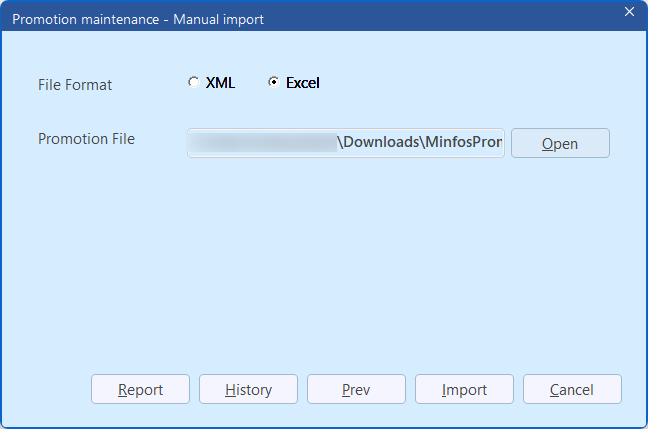648x429 pixels.
Task: Choose the Excel file format radio button
Action: (x=273, y=83)
